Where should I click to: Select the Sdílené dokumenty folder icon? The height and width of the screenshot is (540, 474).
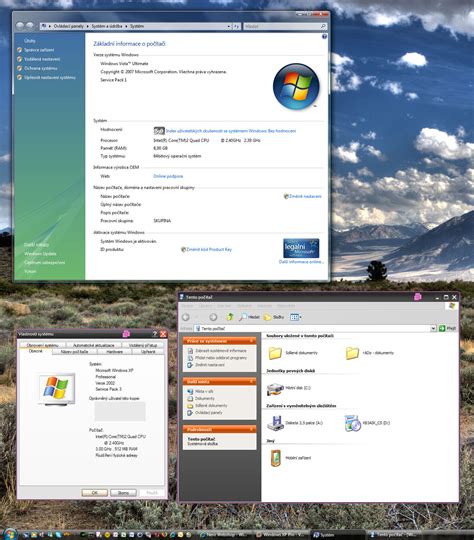click(275, 353)
